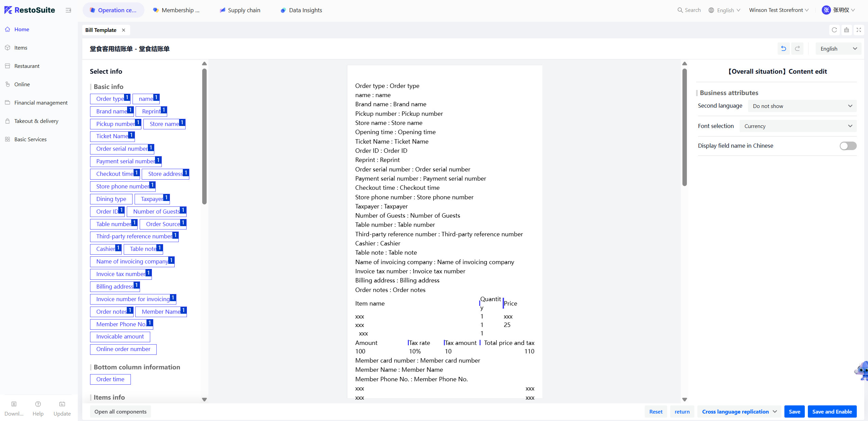Click the redo arrow icon
This screenshot has width=868, height=421.
click(797, 49)
